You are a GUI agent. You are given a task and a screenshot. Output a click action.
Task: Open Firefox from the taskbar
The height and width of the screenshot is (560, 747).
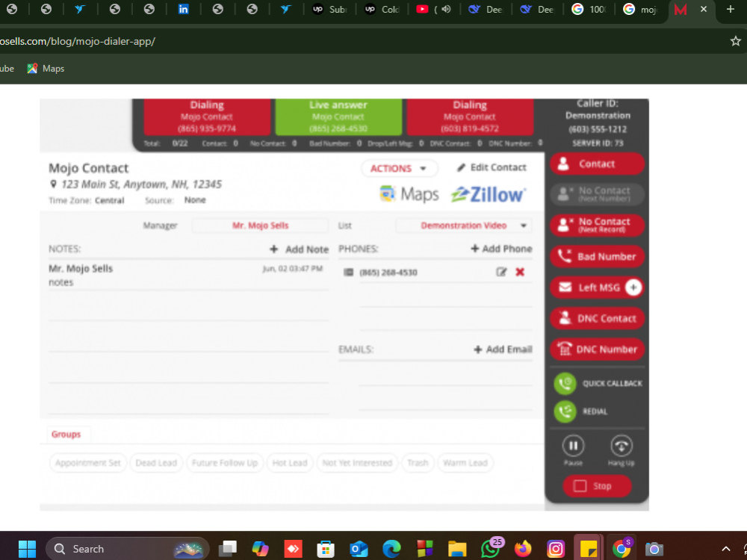pyautogui.click(x=523, y=549)
